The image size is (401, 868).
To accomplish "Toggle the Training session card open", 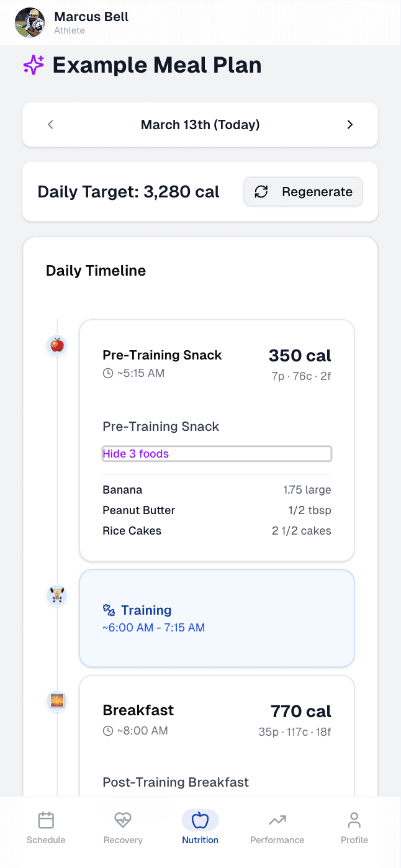I will [x=217, y=618].
